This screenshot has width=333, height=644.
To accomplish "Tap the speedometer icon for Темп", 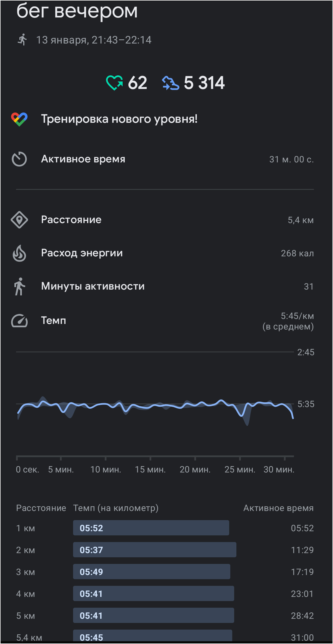I will [19, 321].
